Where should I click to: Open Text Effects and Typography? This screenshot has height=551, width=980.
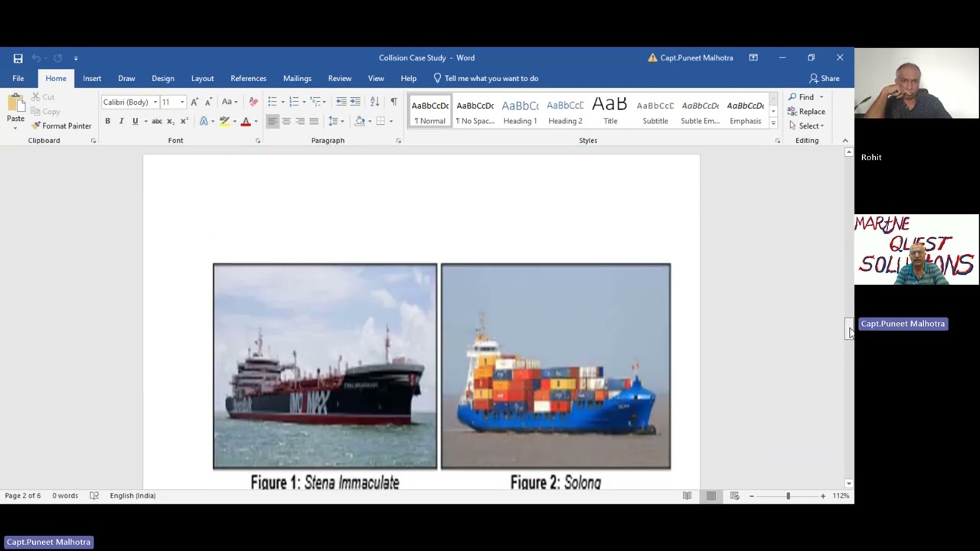[204, 121]
